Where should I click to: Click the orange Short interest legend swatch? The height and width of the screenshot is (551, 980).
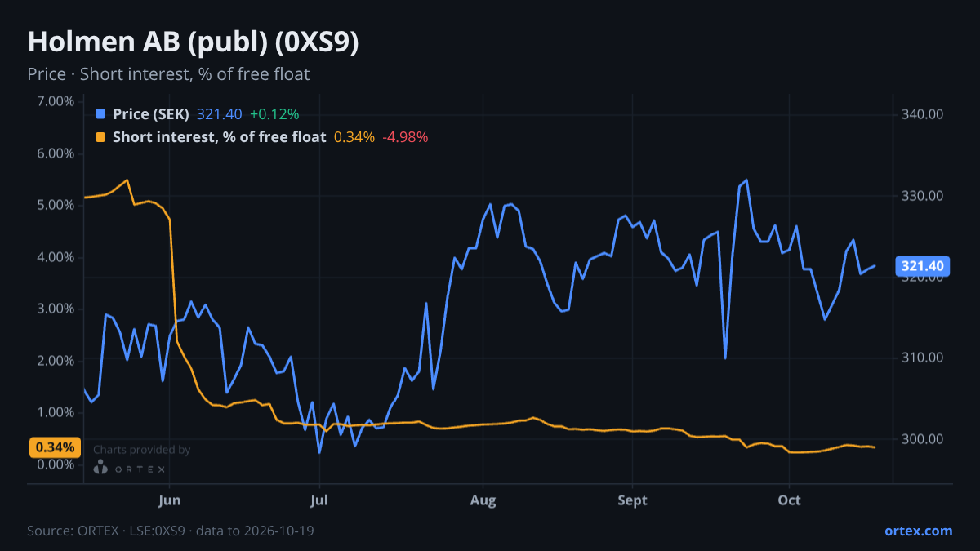[100, 137]
